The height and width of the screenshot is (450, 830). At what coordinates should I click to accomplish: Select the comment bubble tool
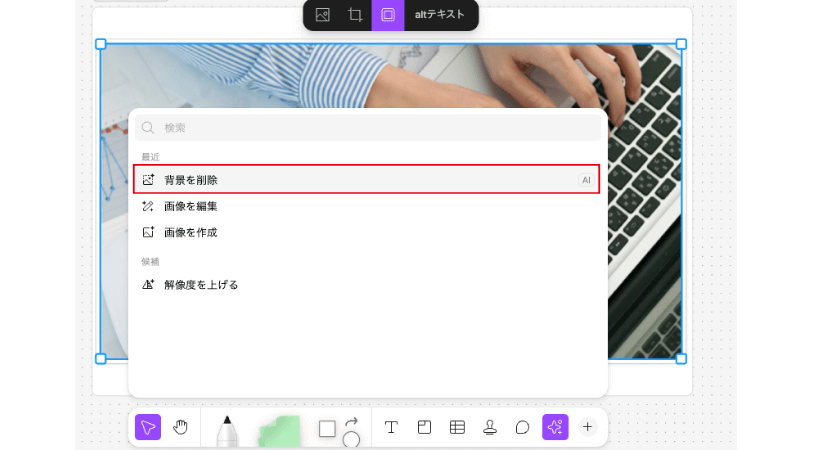pyautogui.click(x=522, y=427)
